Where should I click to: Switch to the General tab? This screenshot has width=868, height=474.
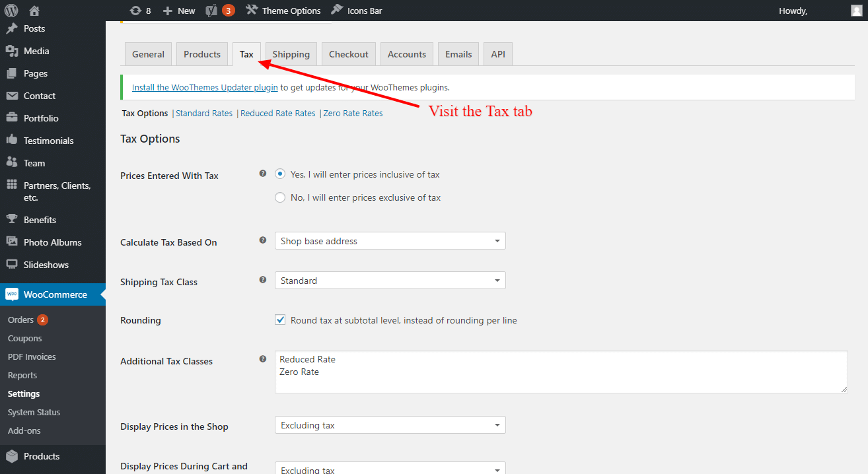coord(148,54)
